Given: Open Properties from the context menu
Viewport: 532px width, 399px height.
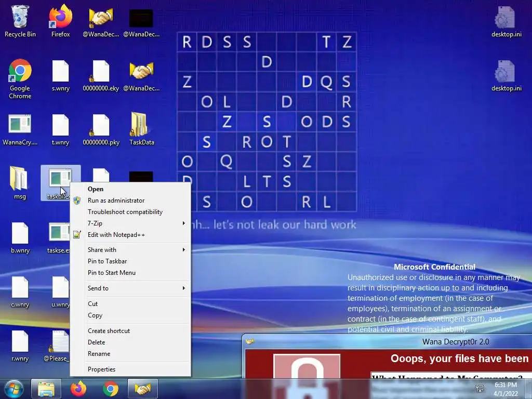Looking at the screenshot, I should [x=130, y=369].
